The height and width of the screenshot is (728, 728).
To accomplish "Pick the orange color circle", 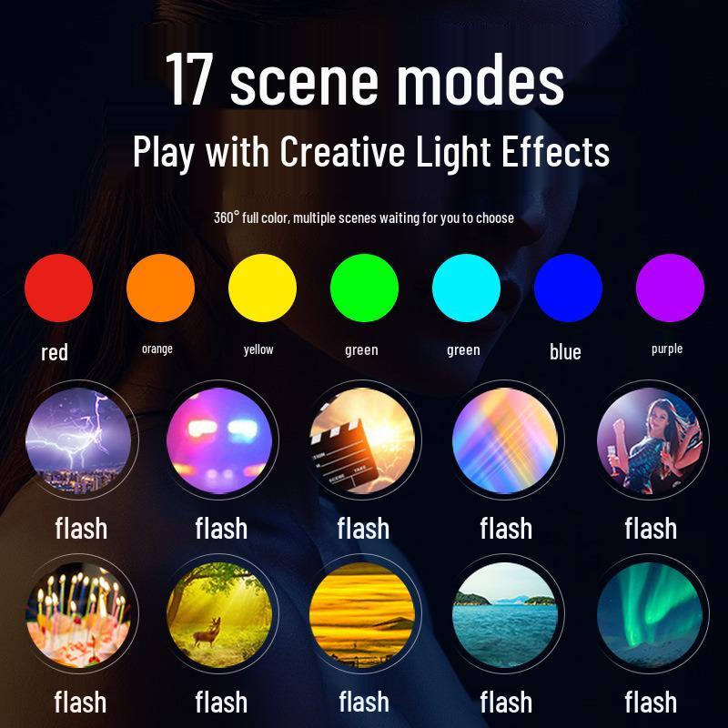I will pyautogui.click(x=160, y=288).
